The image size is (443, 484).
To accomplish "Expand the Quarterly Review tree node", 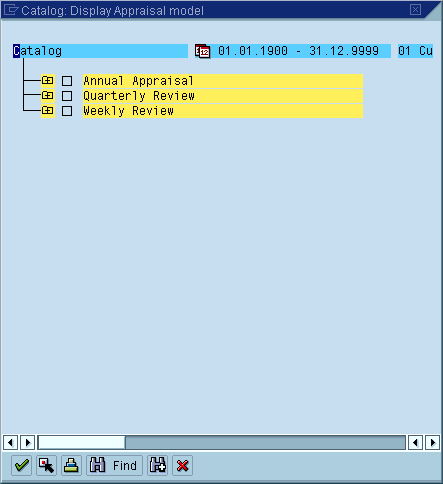I will [47, 95].
